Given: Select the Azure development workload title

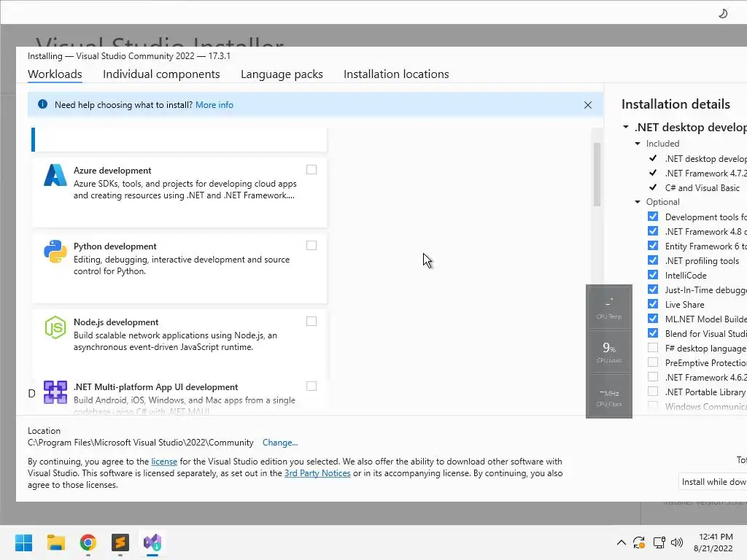Looking at the screenshot, I should click(112, 171).
